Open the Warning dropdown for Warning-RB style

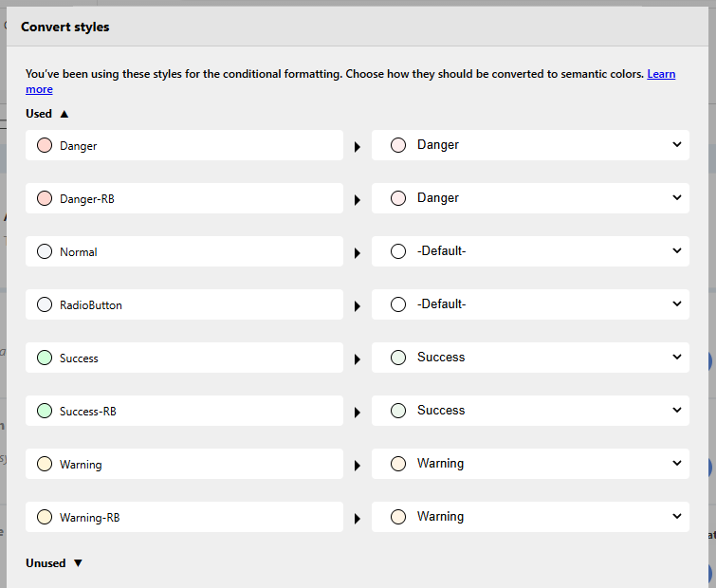point(530,517)
